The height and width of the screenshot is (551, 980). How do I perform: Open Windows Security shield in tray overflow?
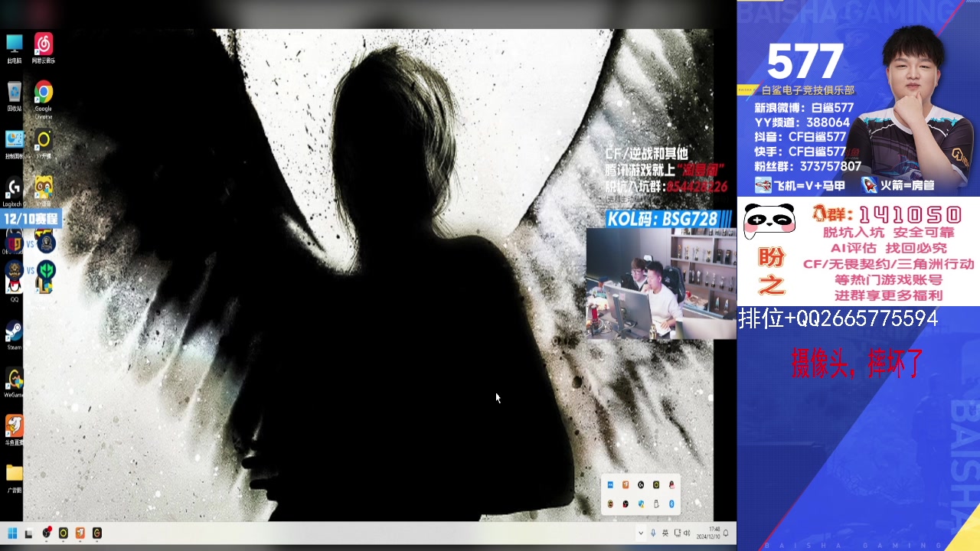click(641, 504)
